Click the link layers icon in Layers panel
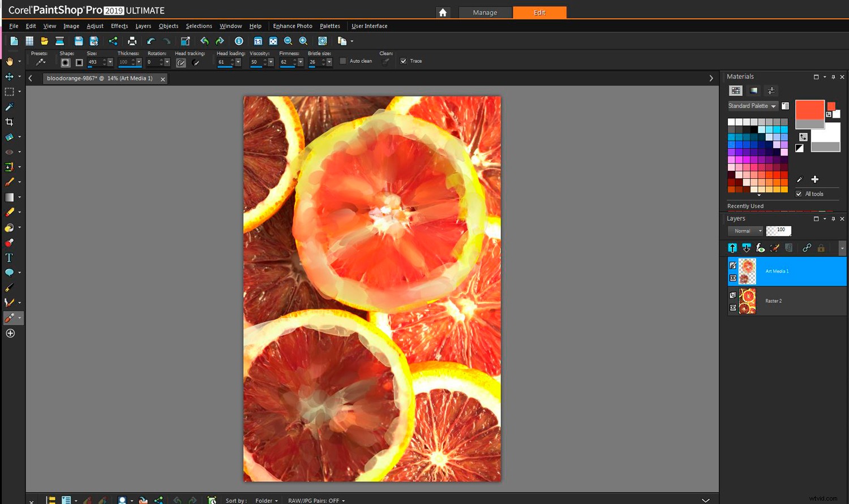This screenshot has width=849, height=504. [x=807, y=248]
